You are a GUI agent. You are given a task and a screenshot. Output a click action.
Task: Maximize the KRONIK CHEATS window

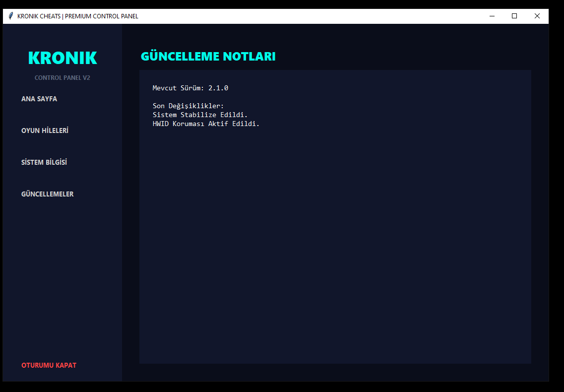click(x=514, y=16)
